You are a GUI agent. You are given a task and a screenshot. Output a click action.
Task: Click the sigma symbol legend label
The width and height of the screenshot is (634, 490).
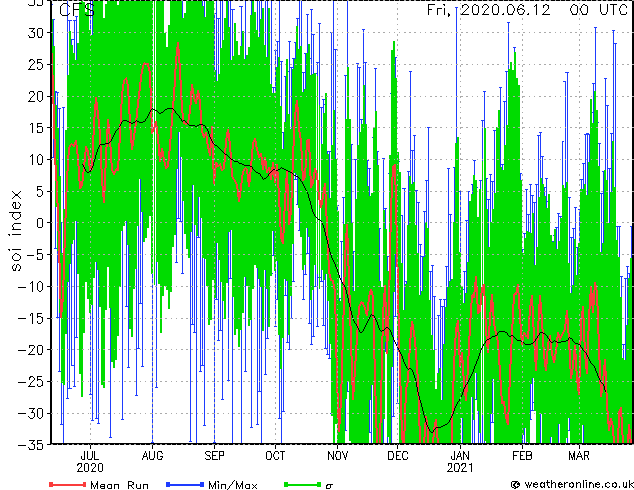click(330, 486)
